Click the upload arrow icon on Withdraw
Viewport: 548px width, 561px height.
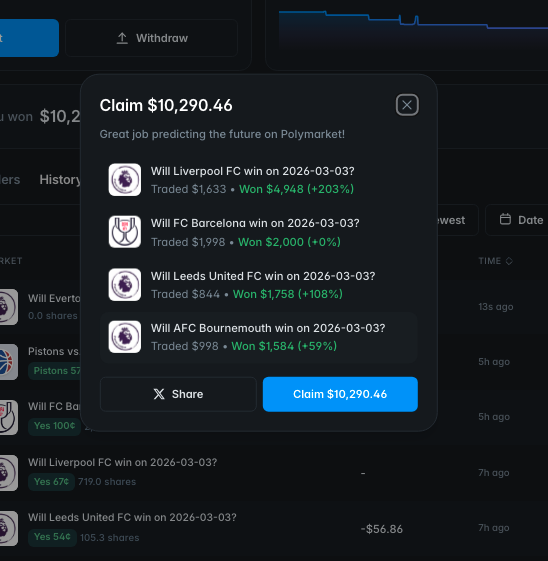point(122,38)
